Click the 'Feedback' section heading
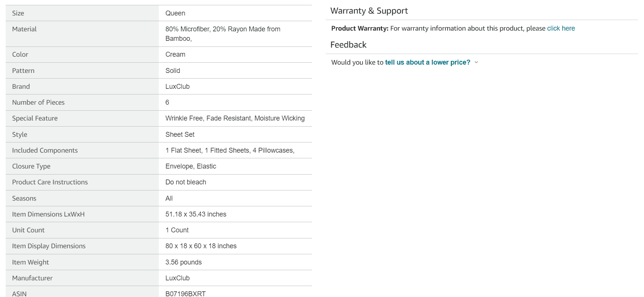 click(348, 45)
